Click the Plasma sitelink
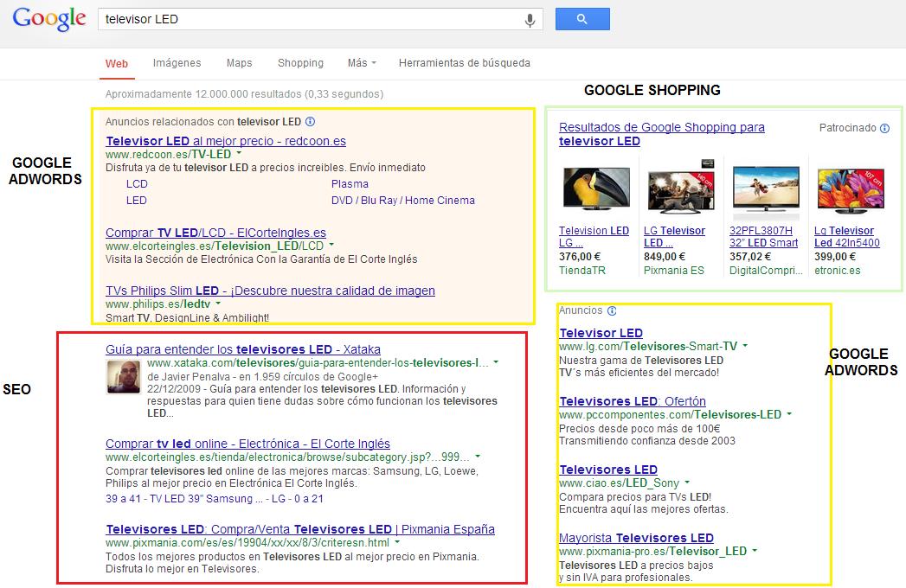The image size is (906, 588). point(350,183)
